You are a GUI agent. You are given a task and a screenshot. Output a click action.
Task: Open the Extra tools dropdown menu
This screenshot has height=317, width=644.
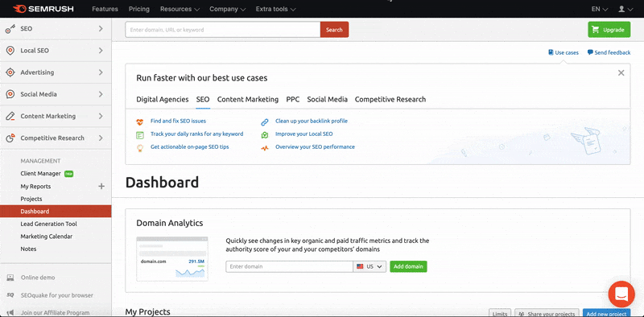click(x=275, y=9)
